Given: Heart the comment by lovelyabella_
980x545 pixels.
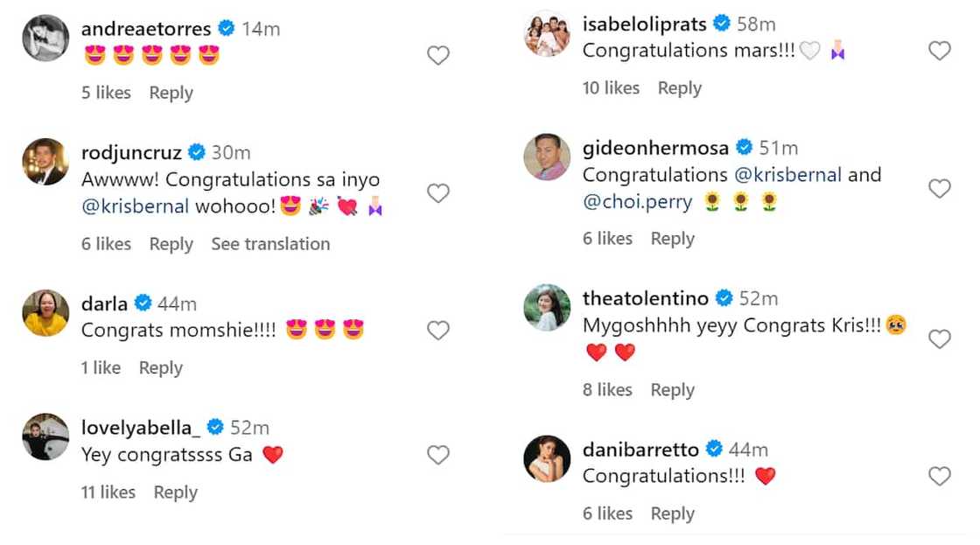Looking at the screenshot, I should tap(437, 455).
